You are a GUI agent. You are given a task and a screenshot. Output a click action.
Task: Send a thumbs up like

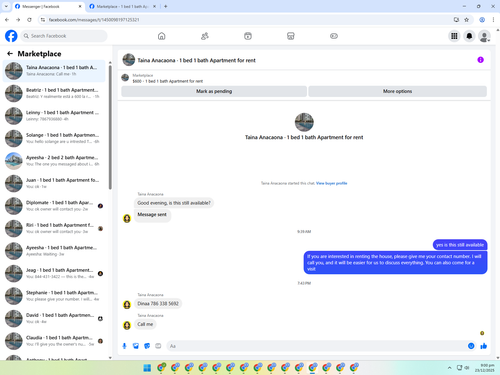[484, 346]
